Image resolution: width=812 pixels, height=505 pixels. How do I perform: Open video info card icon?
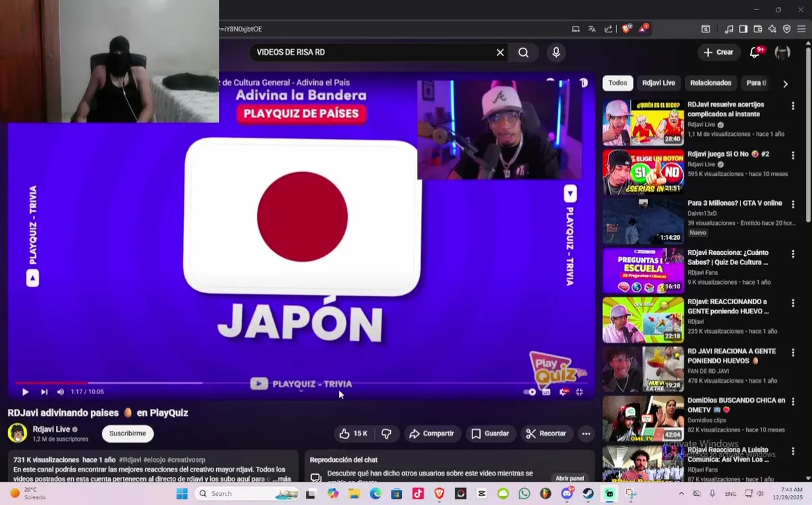click(584, 83)
